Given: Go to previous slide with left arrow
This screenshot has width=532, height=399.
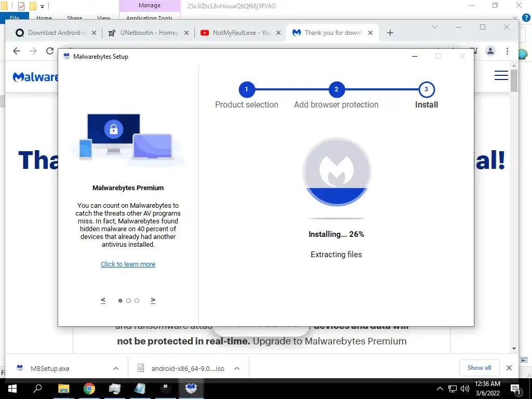Looking at the screenshot, I should click(x=103, y=300).
